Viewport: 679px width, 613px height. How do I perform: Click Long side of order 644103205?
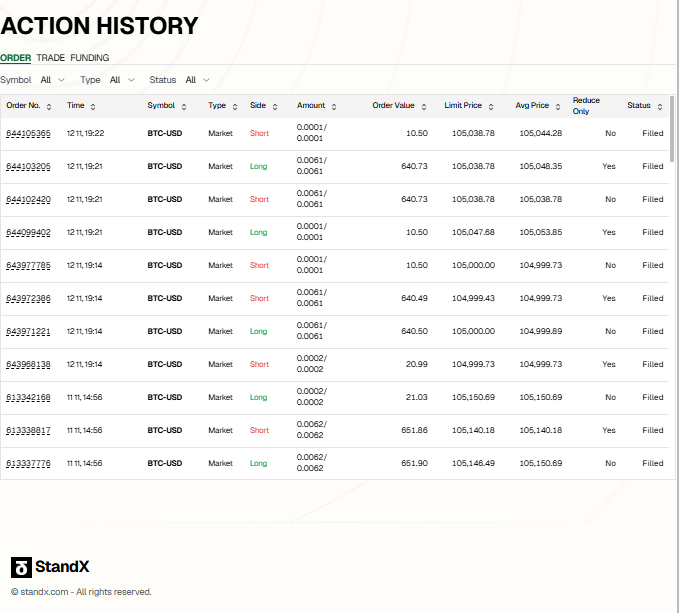[259, 166]
